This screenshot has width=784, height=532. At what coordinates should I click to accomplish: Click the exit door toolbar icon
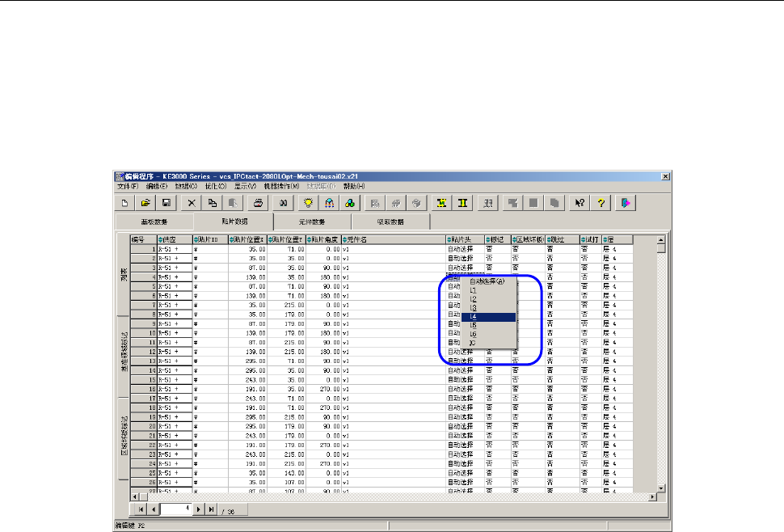[626, 203]
